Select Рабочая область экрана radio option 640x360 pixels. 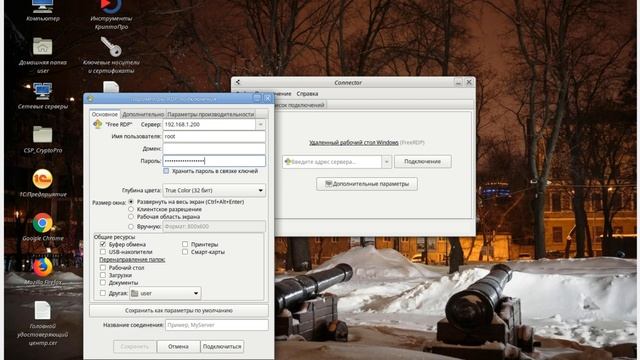coord(131,216)
